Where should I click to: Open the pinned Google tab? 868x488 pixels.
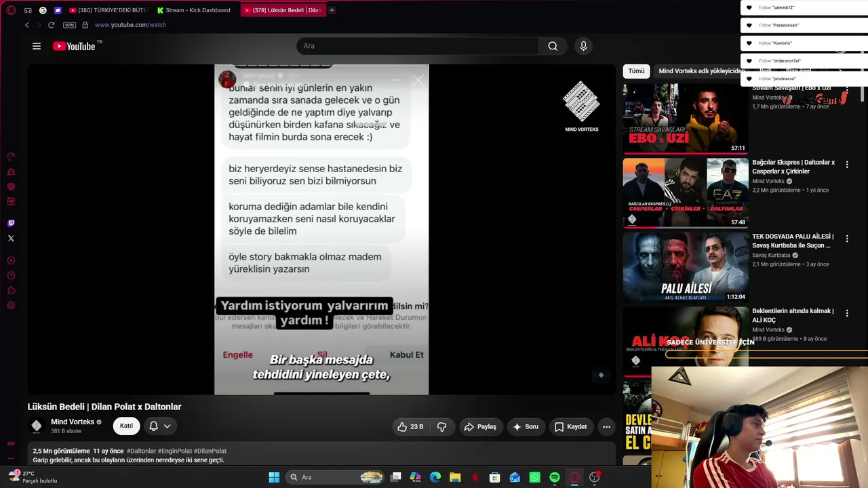pyautogui.click(x=43, y=10)
